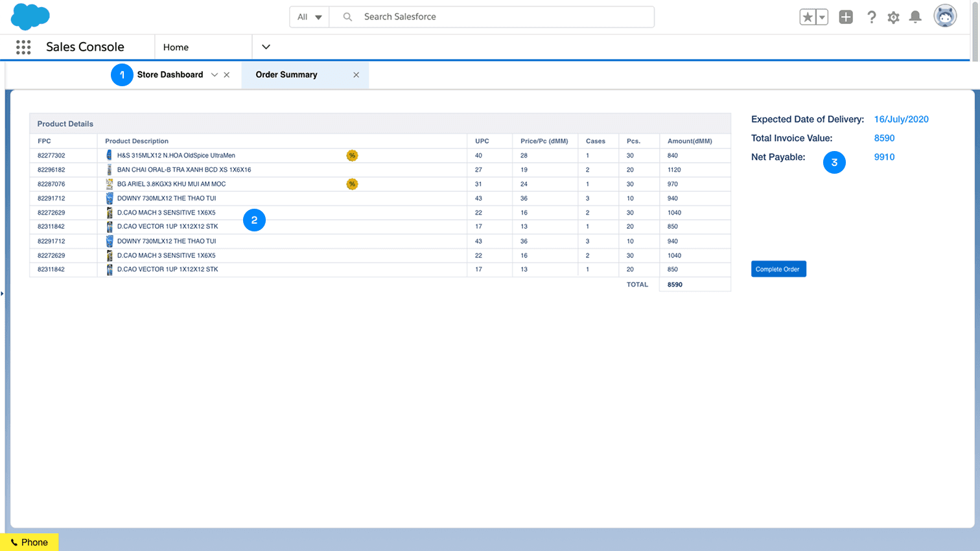980x551 pixels.
Task: Click the UPC column header
Action: pos(482,141)
